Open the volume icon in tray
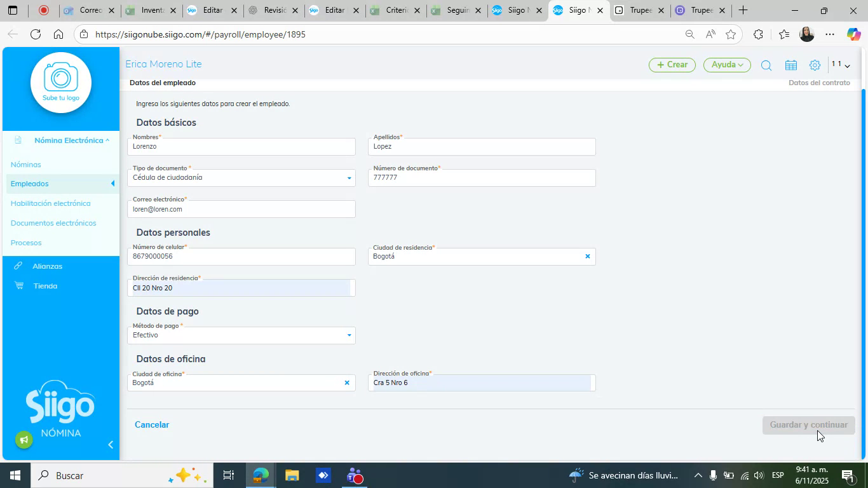This screenshot has width=868, height=488. pos(759,475)
